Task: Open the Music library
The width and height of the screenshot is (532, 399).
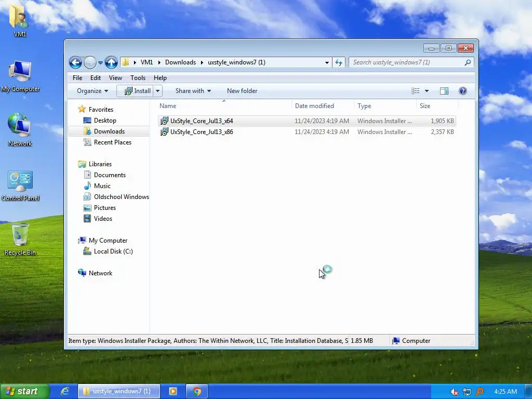Action: click(102, 185)
